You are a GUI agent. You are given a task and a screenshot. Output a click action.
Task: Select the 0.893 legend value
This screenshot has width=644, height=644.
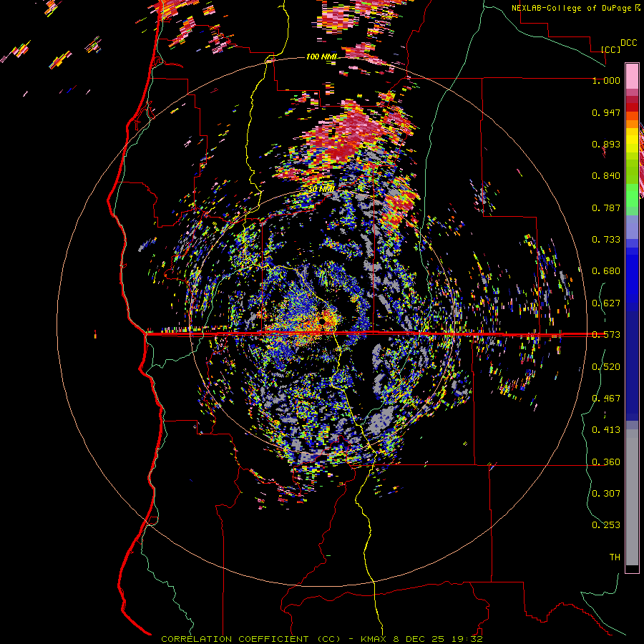point(606,144)
